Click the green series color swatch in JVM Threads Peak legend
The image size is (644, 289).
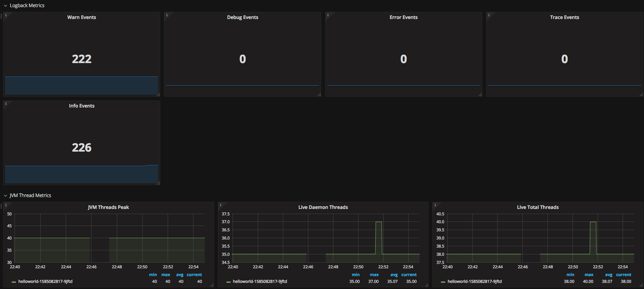point(14,282)
